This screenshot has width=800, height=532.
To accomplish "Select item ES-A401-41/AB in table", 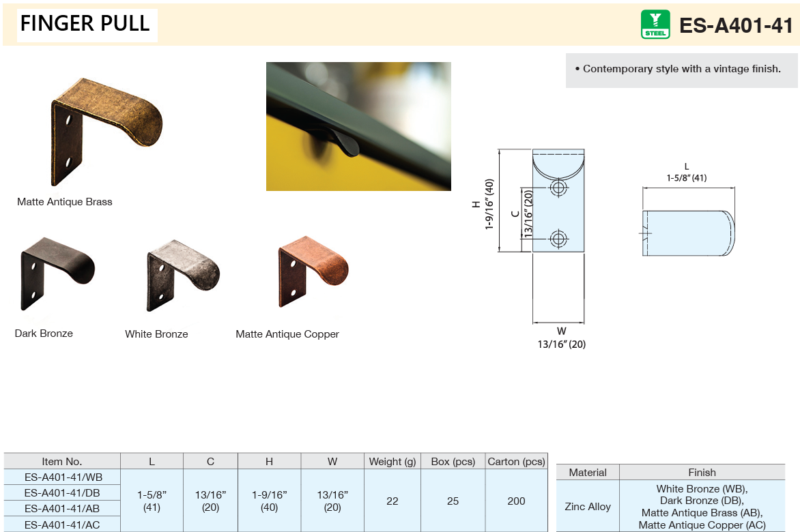I will (62, 509).
